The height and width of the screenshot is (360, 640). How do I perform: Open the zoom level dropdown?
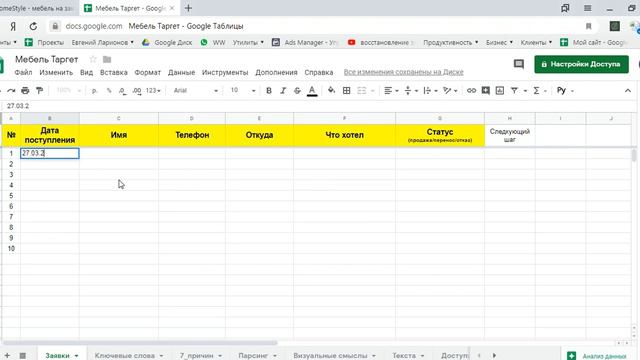tap(69, 91)
